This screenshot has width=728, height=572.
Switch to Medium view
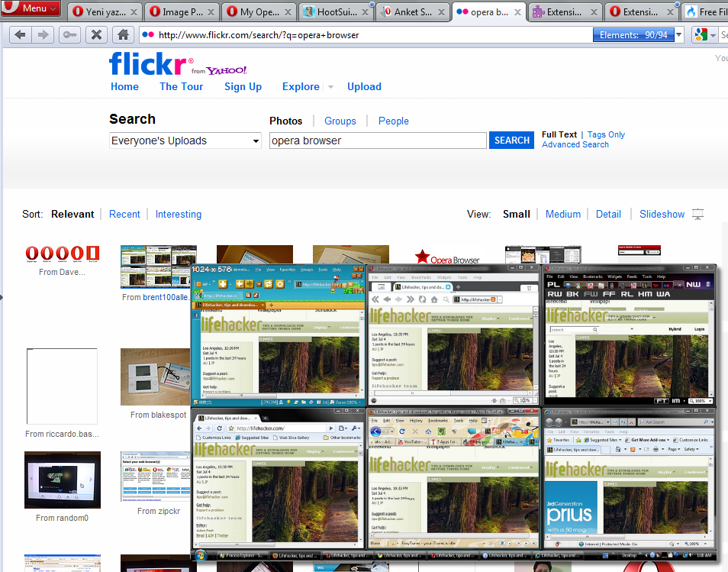(x=562, y=214)
